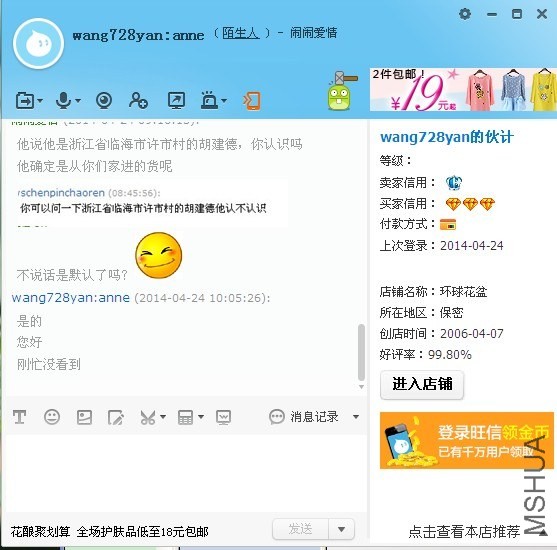The width and height of the screenshot is (557, 550).
Task: Click the creation date 2006-04-07
Action: click(472, 334)
